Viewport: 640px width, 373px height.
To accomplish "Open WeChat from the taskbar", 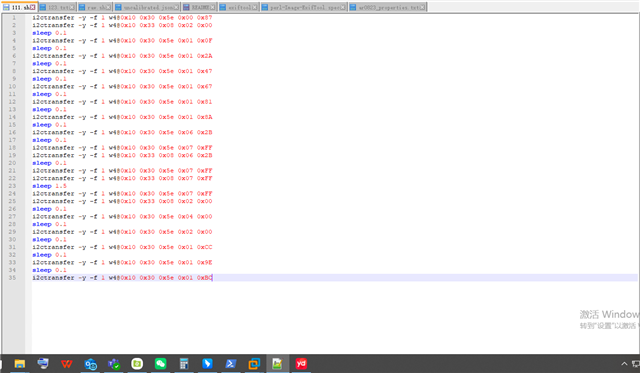I will click(160, 363).
